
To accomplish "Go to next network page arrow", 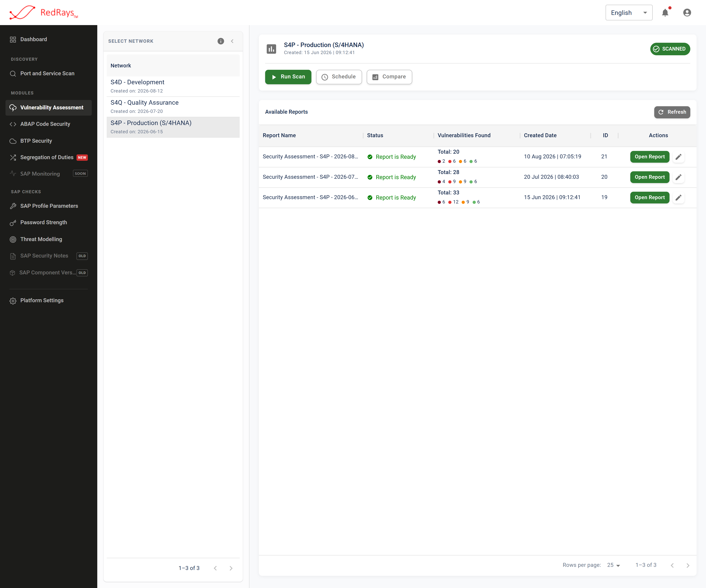I will 231,568.
